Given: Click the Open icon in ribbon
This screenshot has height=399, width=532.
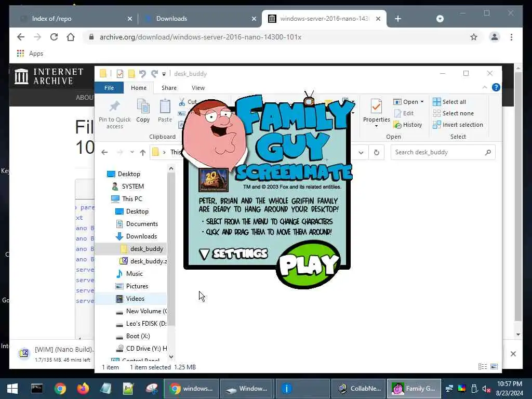Looking at the screenshot, I should coord(397,102).
